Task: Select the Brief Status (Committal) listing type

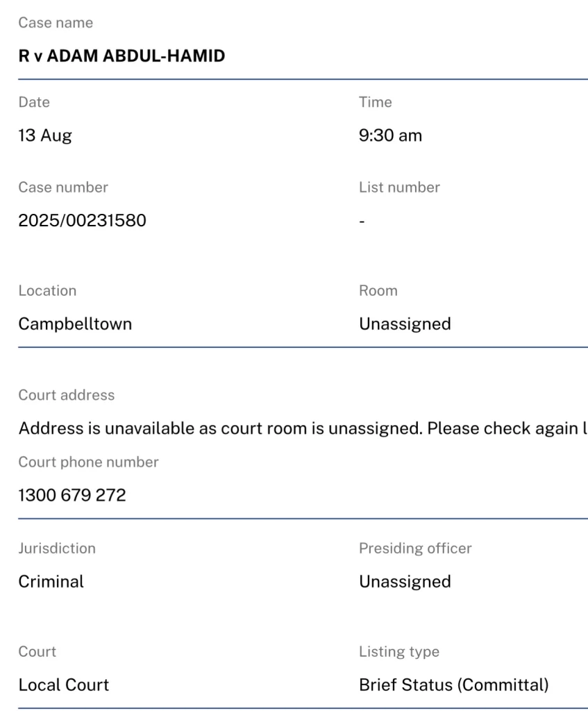Action: [453, 685]
